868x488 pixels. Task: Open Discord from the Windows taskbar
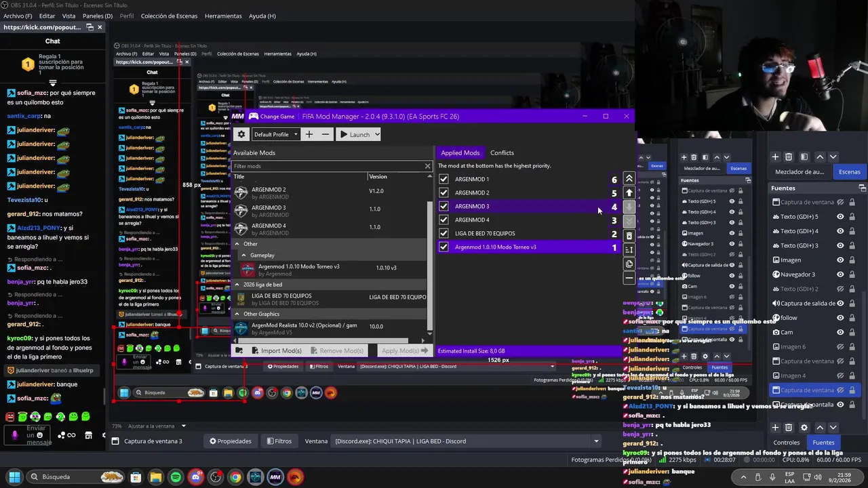195,477
